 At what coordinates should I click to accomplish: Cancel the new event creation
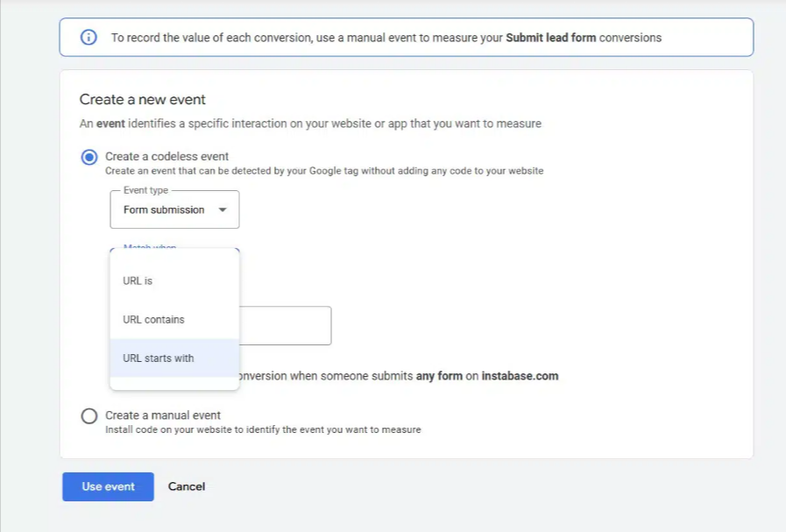(x=187, y=487)
